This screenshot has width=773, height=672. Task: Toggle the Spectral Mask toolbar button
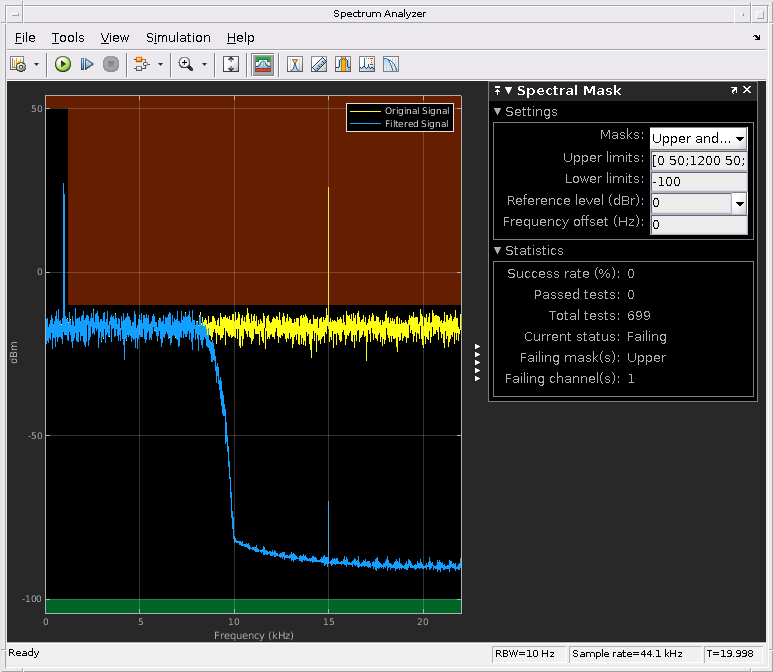[x=263, y=64]
